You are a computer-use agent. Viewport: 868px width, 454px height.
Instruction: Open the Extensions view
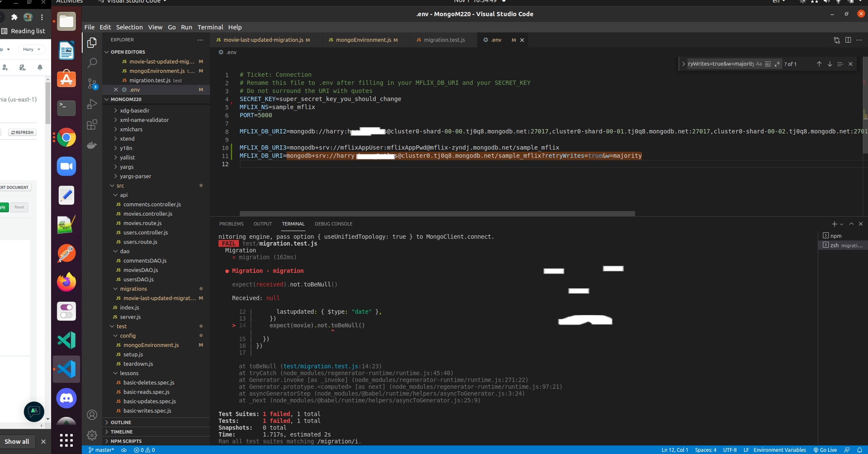[92, 124]
